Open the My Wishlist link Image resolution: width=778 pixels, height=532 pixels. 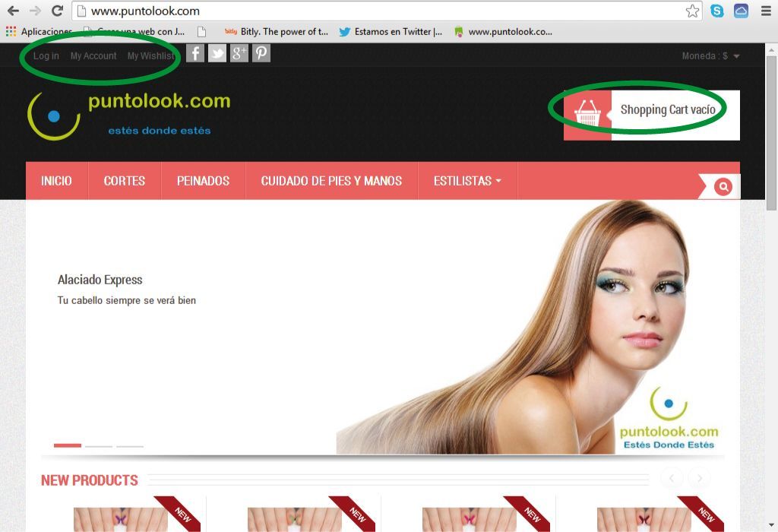point(151,56)
